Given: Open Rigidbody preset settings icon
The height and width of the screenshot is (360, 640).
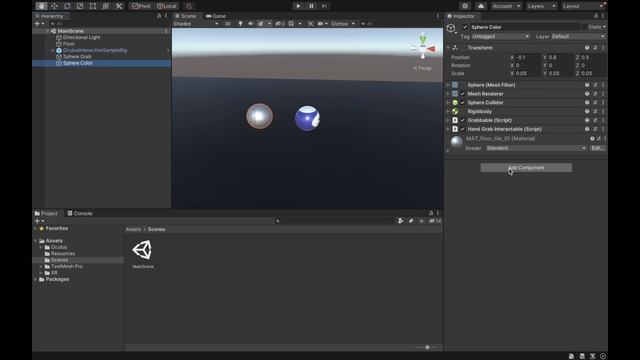Looking at the screenshot, I should pos(595,111).
